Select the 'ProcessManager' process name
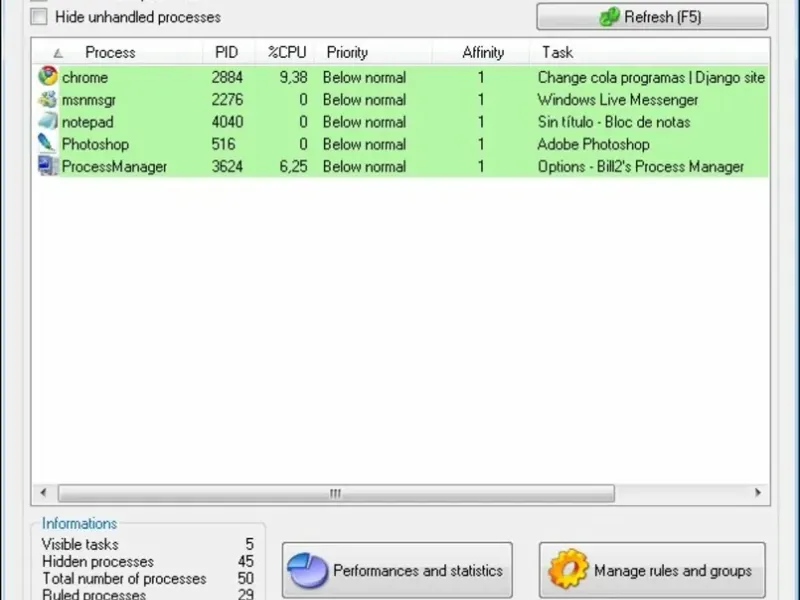The width and height of the screenshot is (800, 600). coord(114,167)
